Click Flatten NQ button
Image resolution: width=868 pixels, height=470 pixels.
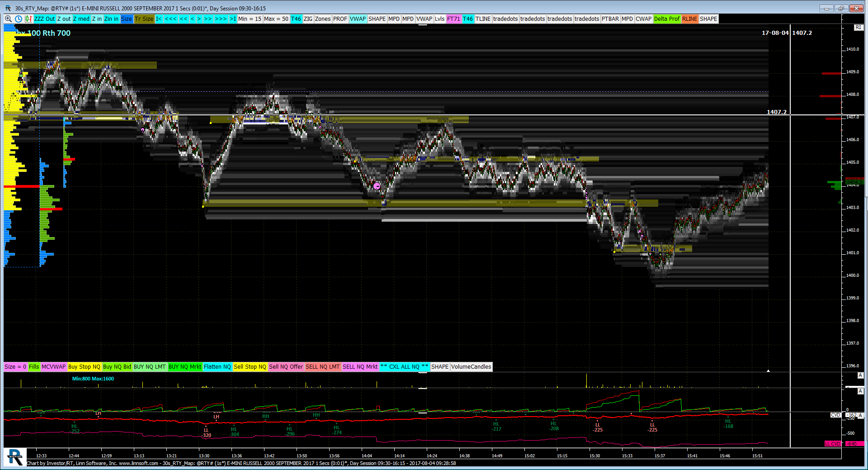(217, 367)
